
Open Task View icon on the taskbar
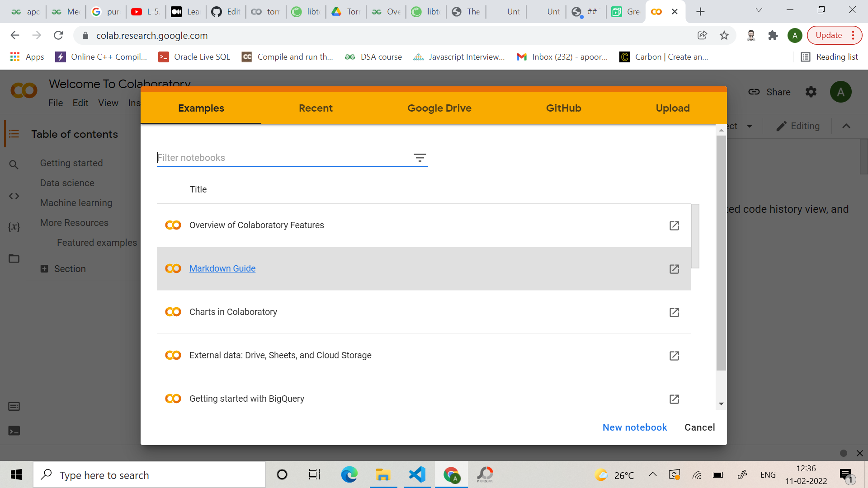pyautogui.click(x=315, y=475)
